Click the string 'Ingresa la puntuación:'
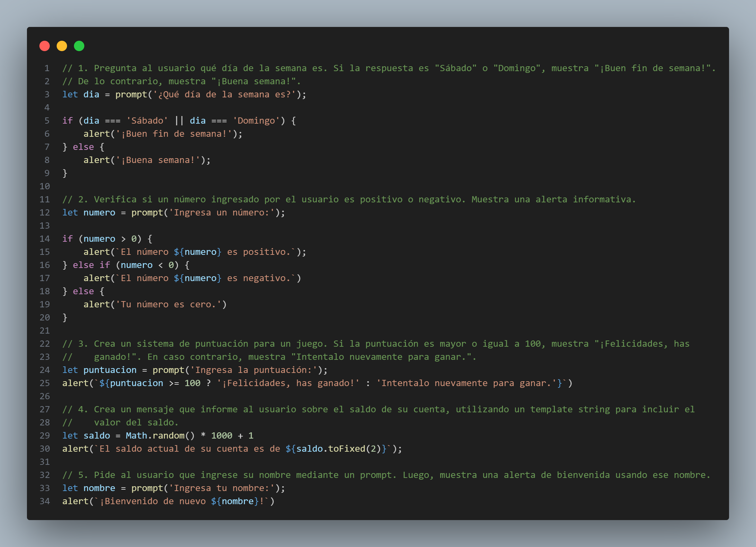 pos(254,370)
